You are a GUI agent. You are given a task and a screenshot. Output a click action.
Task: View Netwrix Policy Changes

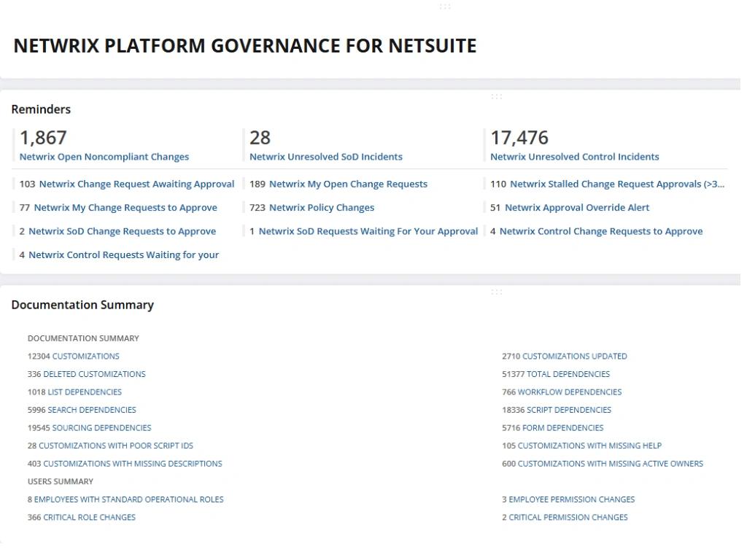click(x=322, y=208)
